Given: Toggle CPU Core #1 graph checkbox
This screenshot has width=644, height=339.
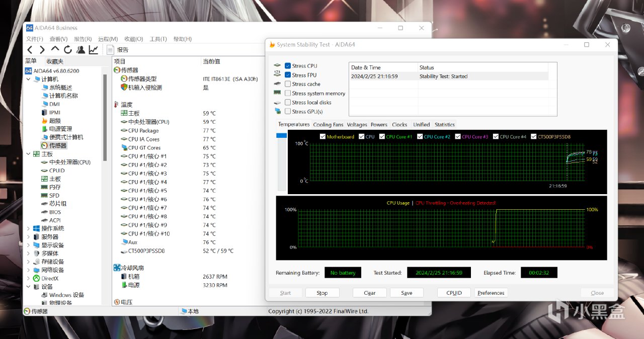Looking at the screenshot, I should pos(382,136).
